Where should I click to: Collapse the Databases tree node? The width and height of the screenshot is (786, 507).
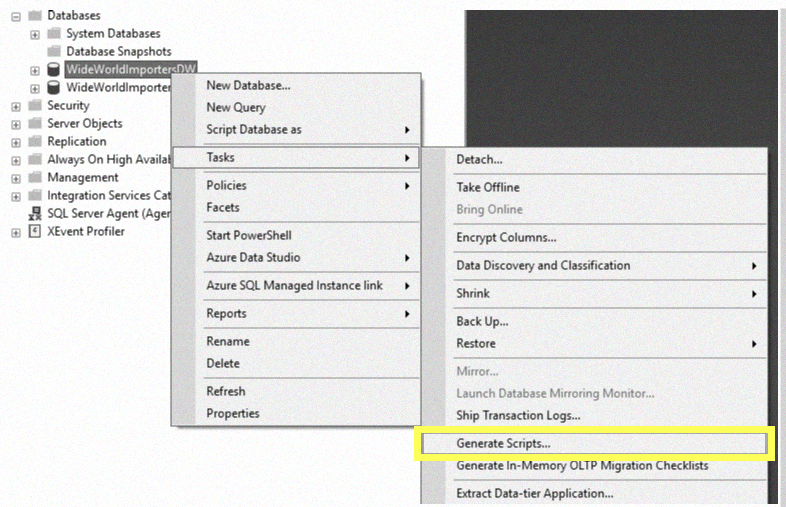(x=16, y=17)
